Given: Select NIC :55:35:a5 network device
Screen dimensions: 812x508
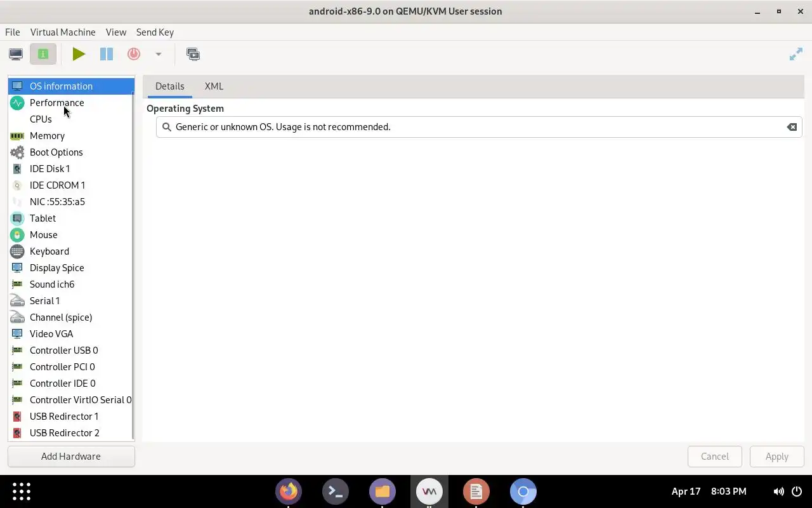Looking at the screenshot, I should pyautogui.click(x=71, y=201).
